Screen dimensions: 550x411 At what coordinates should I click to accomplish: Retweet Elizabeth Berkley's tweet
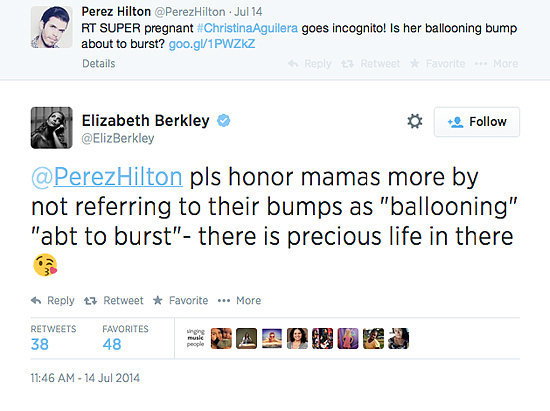pyautogui.click(x=114, y=301)
